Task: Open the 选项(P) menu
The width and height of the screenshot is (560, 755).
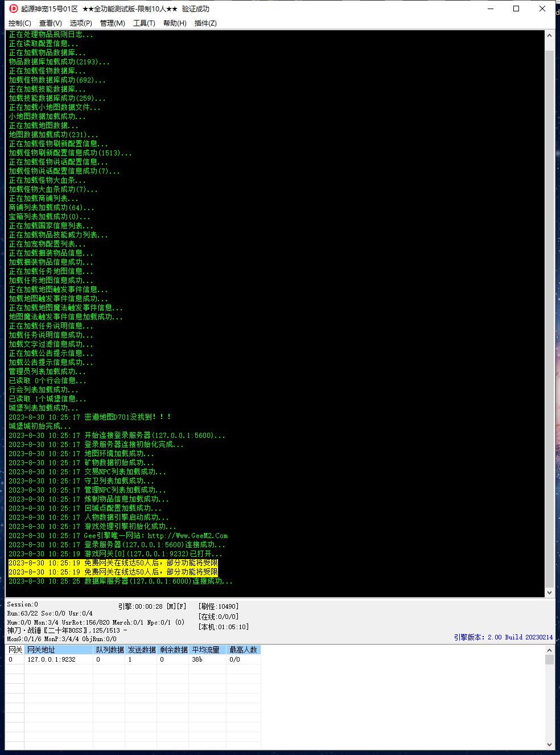Action: pyautogui.click(x=81, y=23)
